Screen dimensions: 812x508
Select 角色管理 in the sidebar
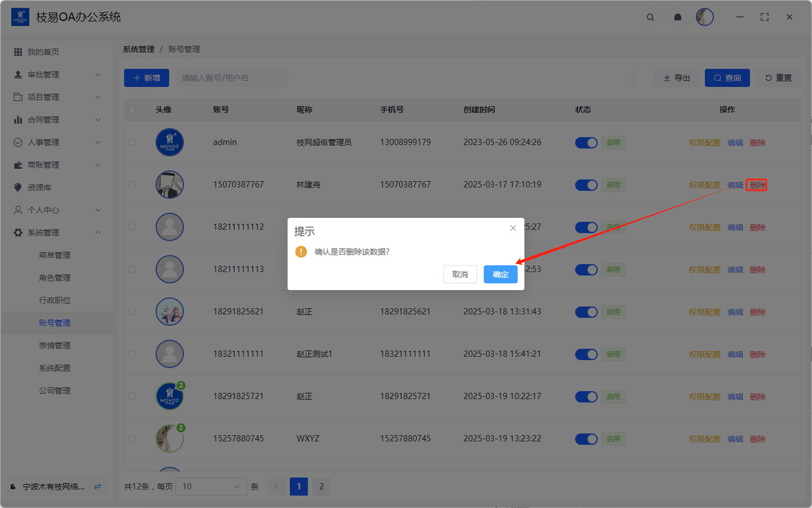55,277
